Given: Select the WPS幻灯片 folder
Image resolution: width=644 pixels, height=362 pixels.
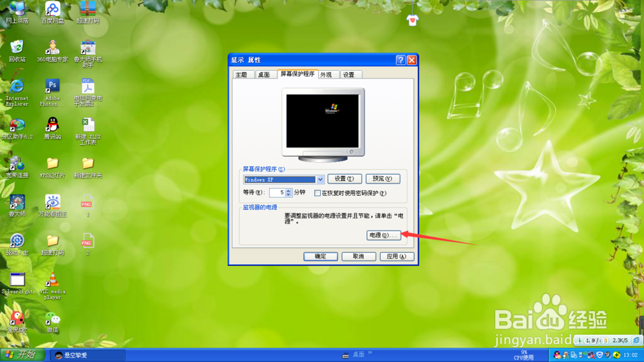Looking at the screenshot, I should [x=53, y=167].
